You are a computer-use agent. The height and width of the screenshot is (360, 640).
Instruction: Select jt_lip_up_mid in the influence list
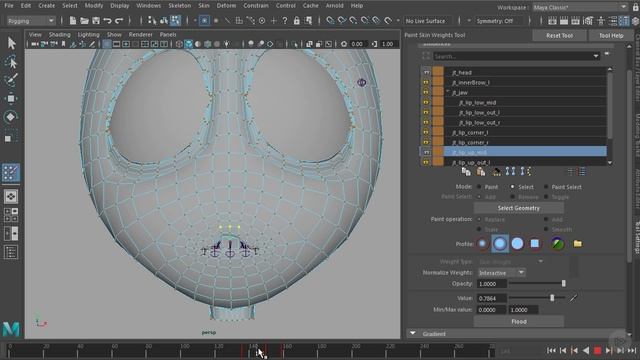[x=525, y=152]
